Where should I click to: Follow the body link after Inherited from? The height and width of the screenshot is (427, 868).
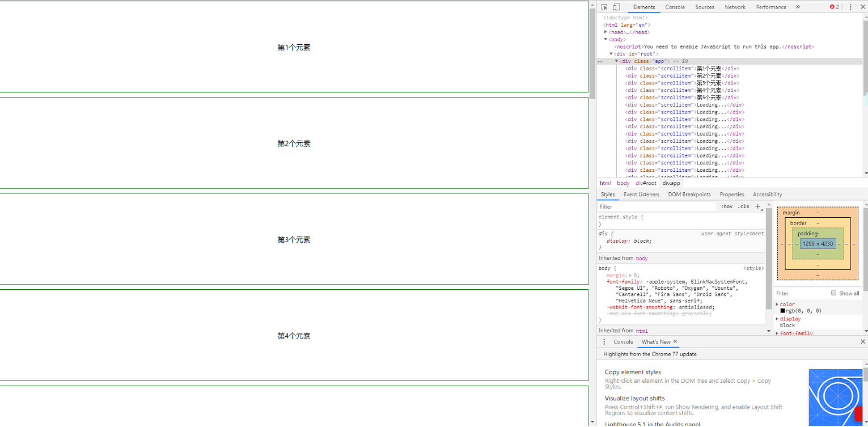pos(642,259)
